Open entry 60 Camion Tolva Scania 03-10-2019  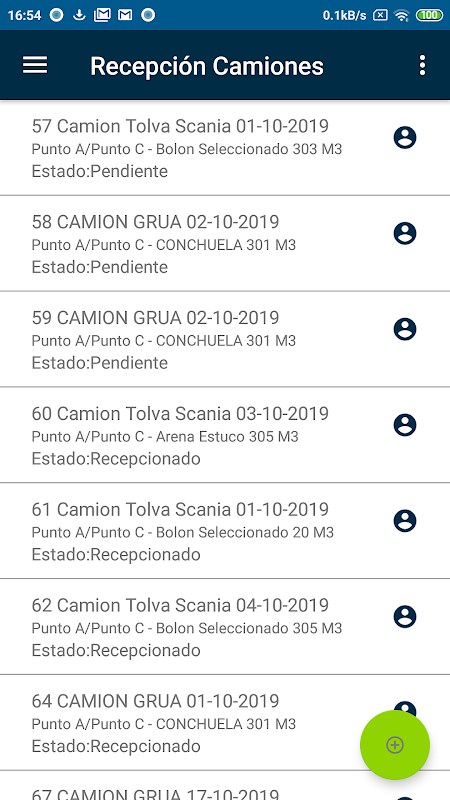[225, 435]
